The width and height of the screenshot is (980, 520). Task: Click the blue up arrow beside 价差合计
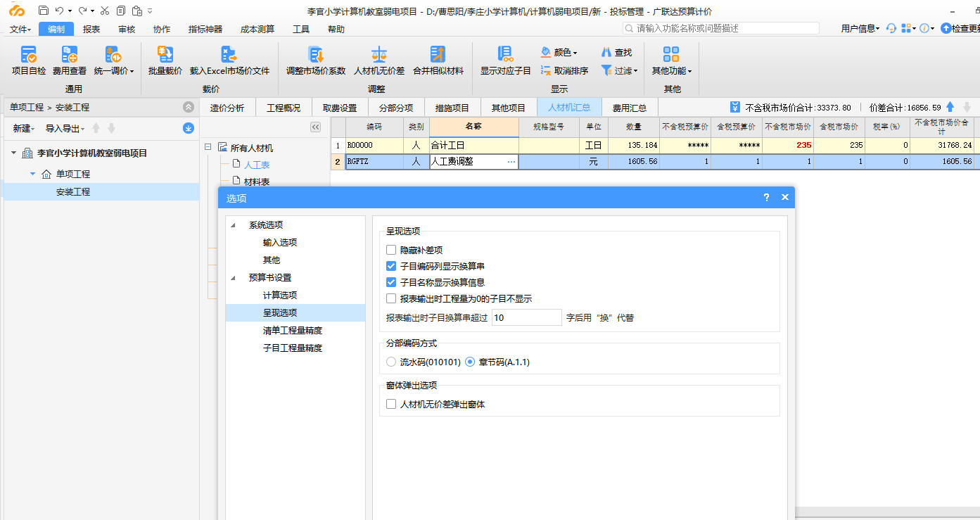point(950,107)
